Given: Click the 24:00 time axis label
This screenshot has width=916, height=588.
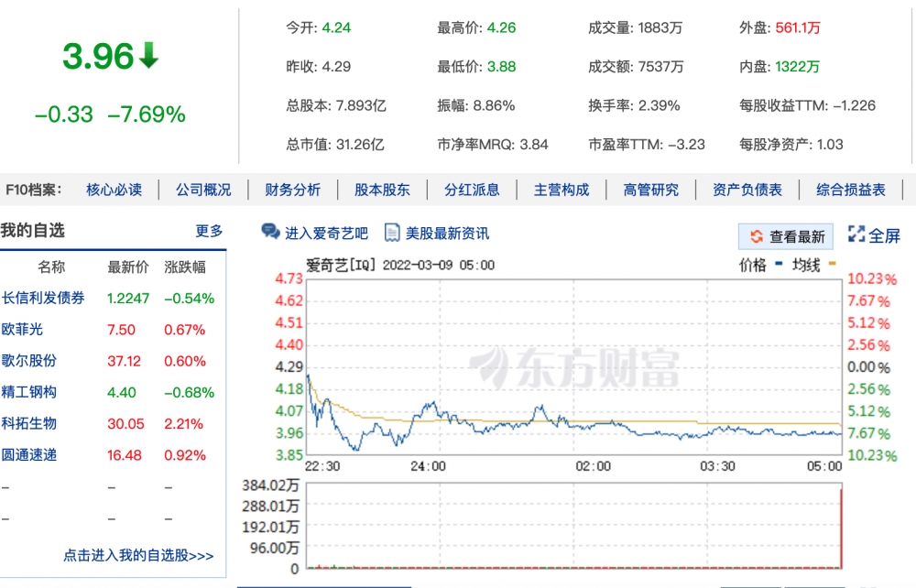Looking at the screenshot, I should (x=428, y=466).
